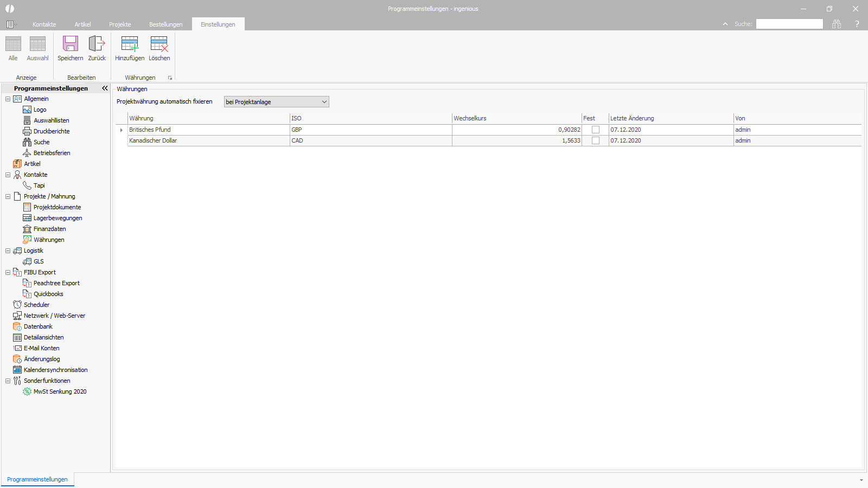Select MwSt Senkung 2020 item
Screen dimensions: 868x488
point(60,391)
